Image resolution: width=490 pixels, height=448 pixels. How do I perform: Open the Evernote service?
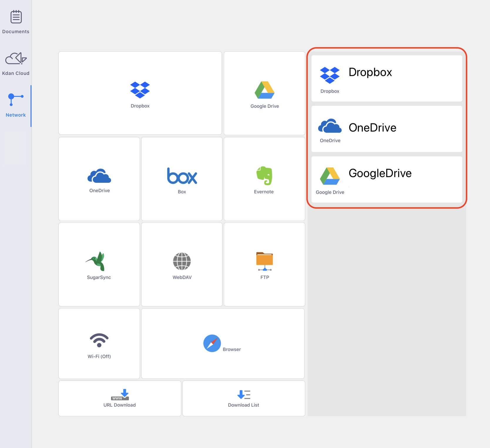264,179
